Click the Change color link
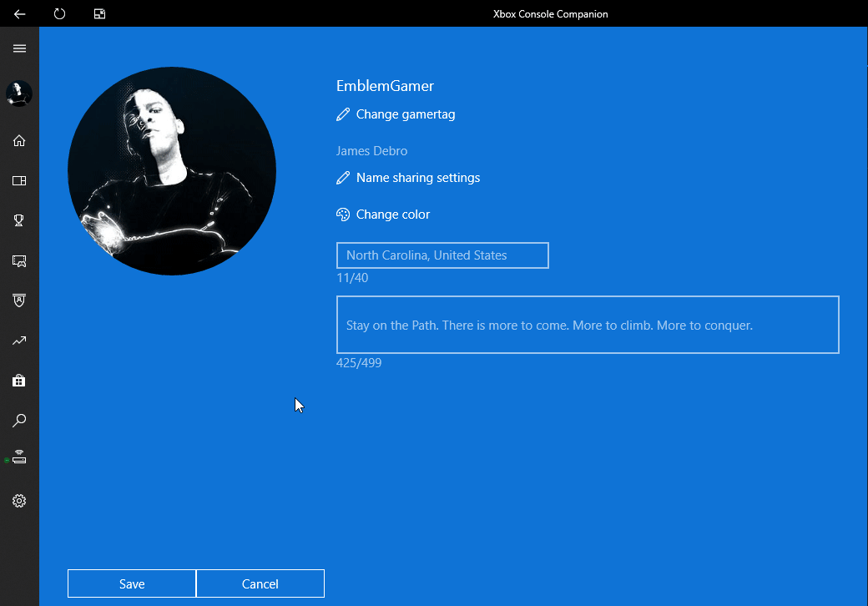 tap(393, 215)
